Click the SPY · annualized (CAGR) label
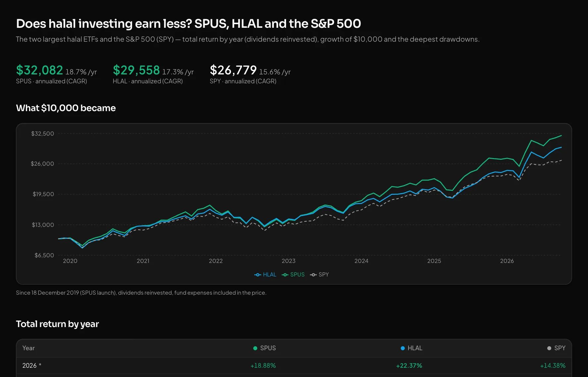Image resolution: width=588 pixels, height=377 pixels. tap(243, 81)
